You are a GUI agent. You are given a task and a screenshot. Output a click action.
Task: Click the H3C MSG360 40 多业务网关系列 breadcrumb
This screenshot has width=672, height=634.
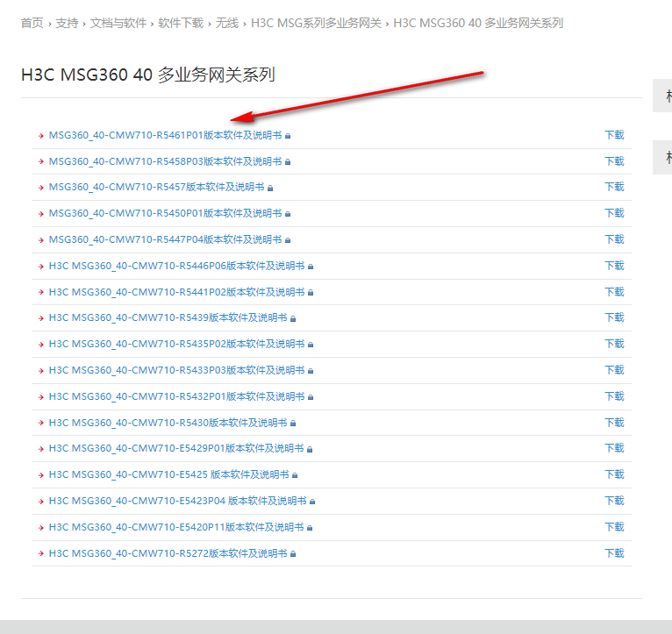(478, 23)
